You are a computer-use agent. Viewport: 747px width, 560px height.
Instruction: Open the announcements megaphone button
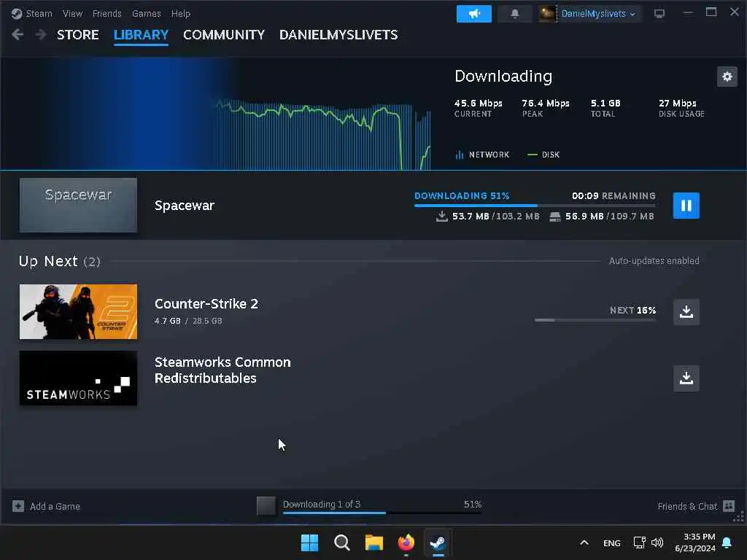tap(474, 14)
